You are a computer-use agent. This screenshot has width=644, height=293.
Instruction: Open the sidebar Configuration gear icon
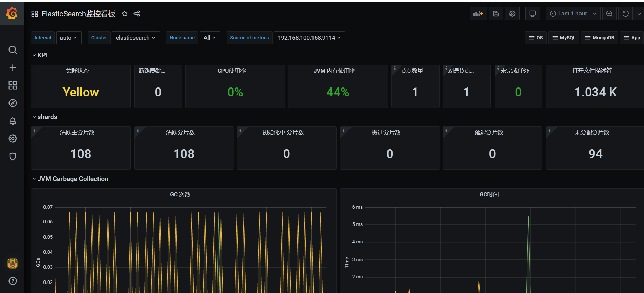tap(13, 139)
